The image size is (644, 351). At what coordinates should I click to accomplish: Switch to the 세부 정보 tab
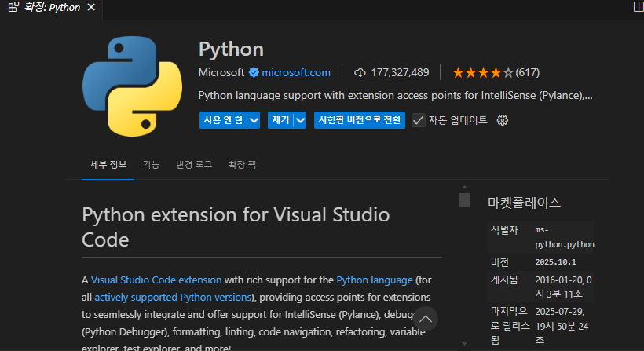108,165
